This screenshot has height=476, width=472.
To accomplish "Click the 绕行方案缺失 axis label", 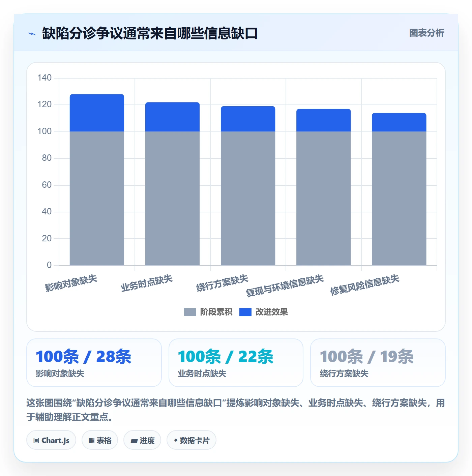I will pos(222,283).
